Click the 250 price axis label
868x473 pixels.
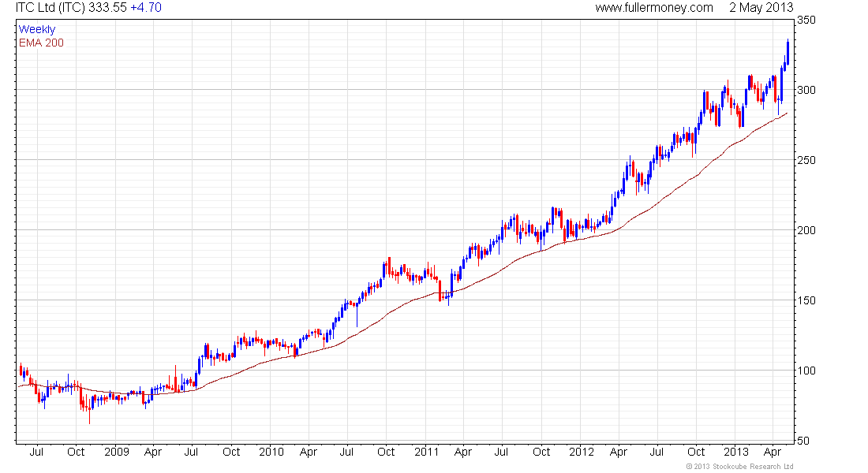(x=806, y=160)
